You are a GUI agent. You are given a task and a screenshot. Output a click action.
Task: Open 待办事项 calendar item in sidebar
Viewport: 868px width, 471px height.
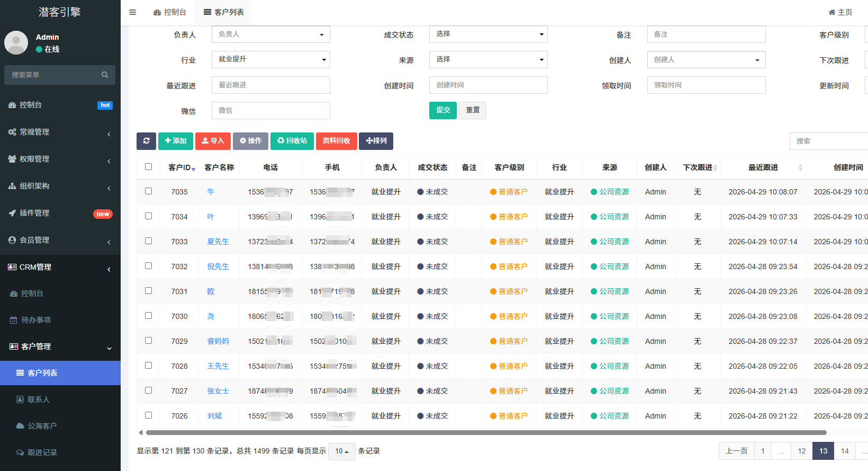[60, 320]
